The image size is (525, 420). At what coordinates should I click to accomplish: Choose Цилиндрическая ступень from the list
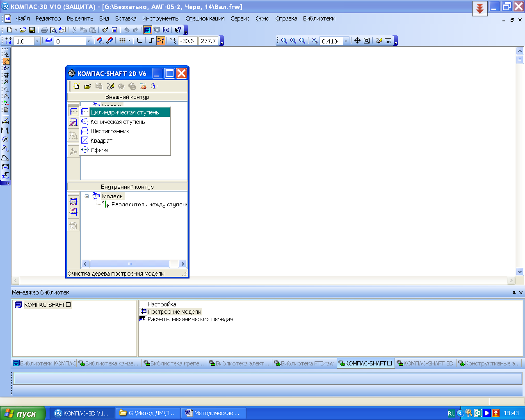coord(125,112)
